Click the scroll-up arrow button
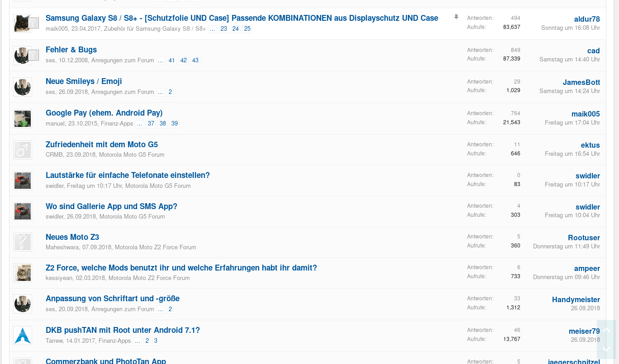This screenshot has height=364, width=619. click(606, 330)
